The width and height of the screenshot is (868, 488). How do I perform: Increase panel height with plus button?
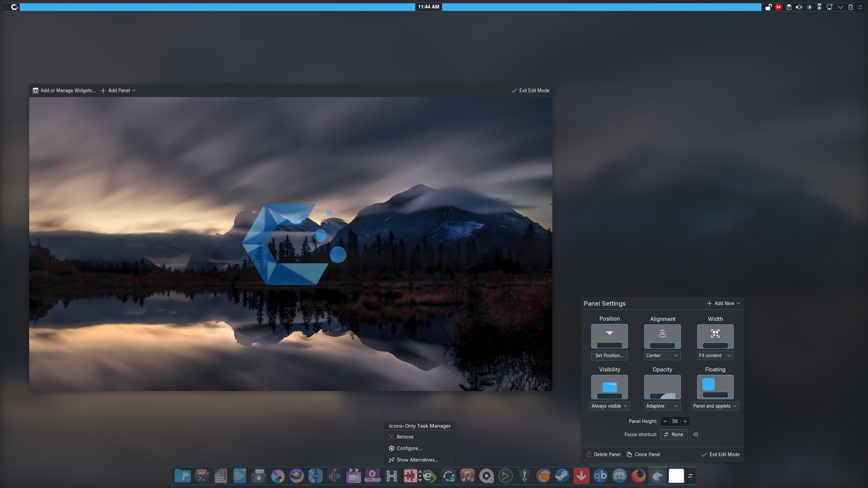(x=685, y=421)
